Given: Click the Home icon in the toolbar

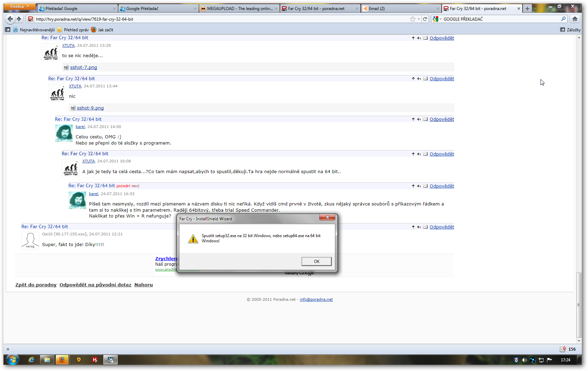Looking at the screenshot, I should click(x=575, y=19).
